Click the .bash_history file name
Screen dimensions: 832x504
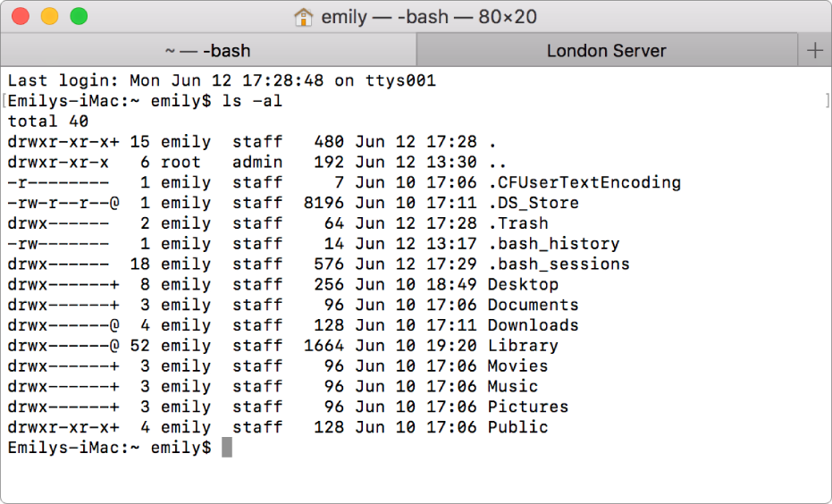[x=552, y=244]
